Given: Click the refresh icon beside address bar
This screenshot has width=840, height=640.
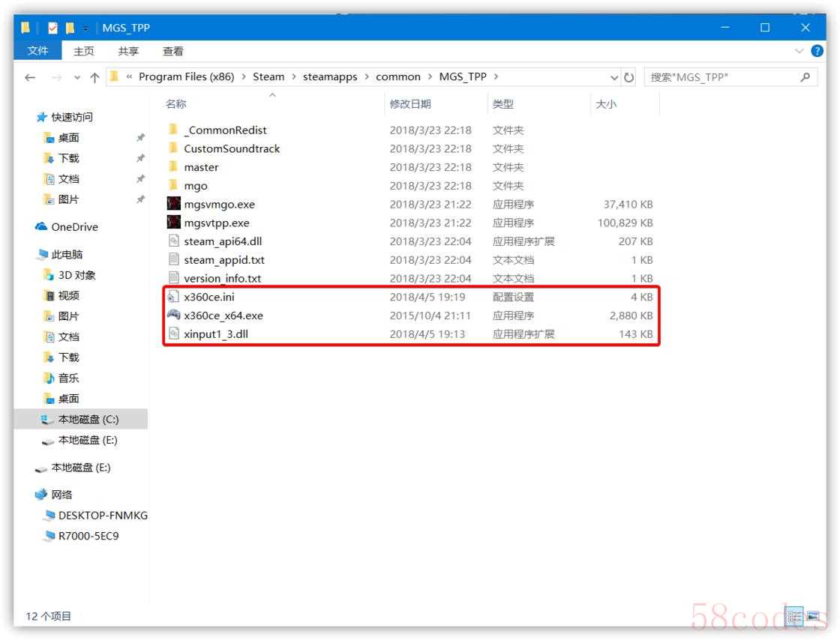Looking at the screenshot, I should pyautogui.click(x=628, y=77).
